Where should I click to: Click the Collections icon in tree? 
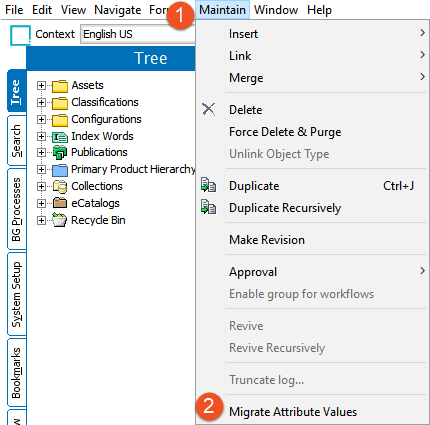60,187
